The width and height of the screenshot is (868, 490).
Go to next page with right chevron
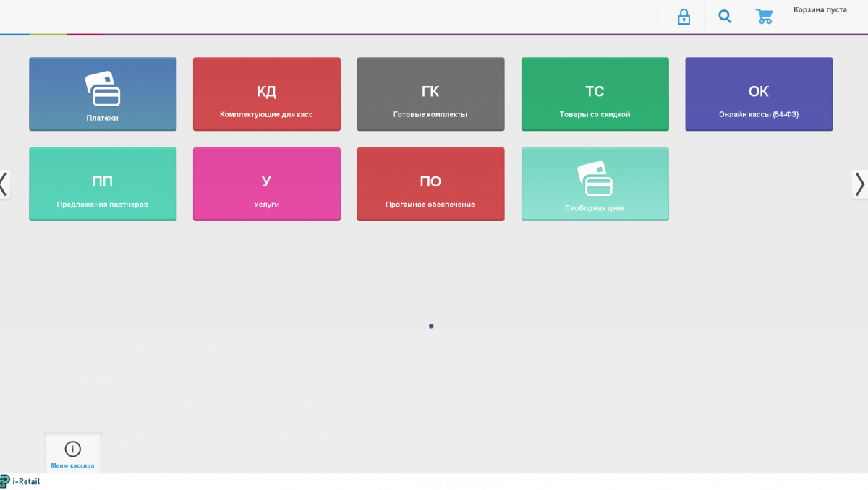click(x=859, y=184)
